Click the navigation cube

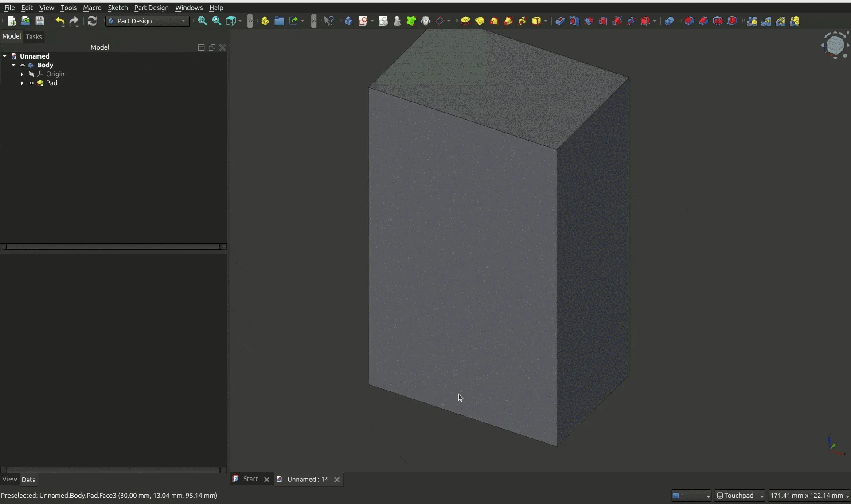click(x=835, y=45)
